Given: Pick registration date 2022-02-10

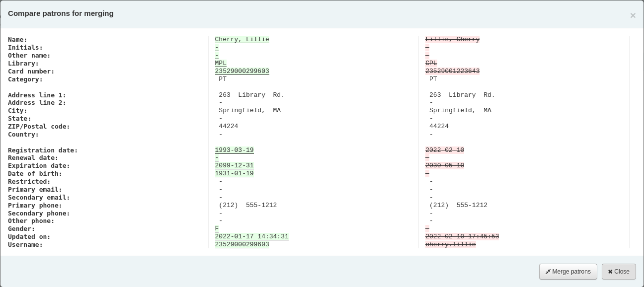Looking at the screenshot, I should (x=444, y=150).
